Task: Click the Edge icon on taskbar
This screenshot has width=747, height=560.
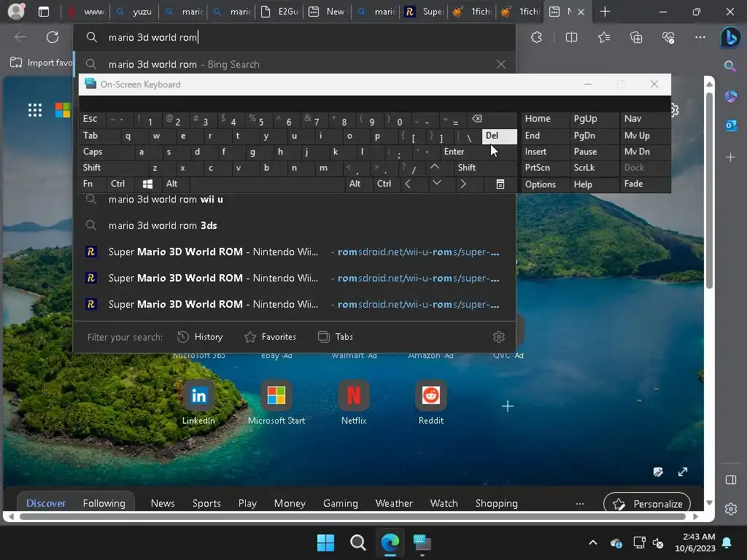Action: (390, 542)
